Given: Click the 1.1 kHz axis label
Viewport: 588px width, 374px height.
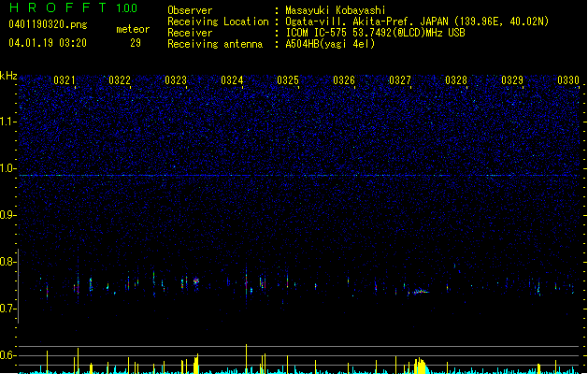Looking at the screenshot, I should 8,122.
